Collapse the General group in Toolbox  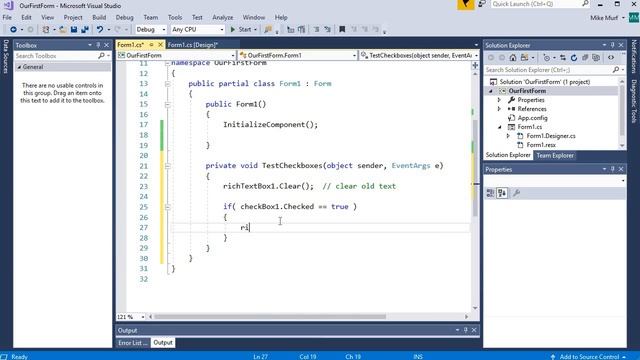(x=19, y=67)
